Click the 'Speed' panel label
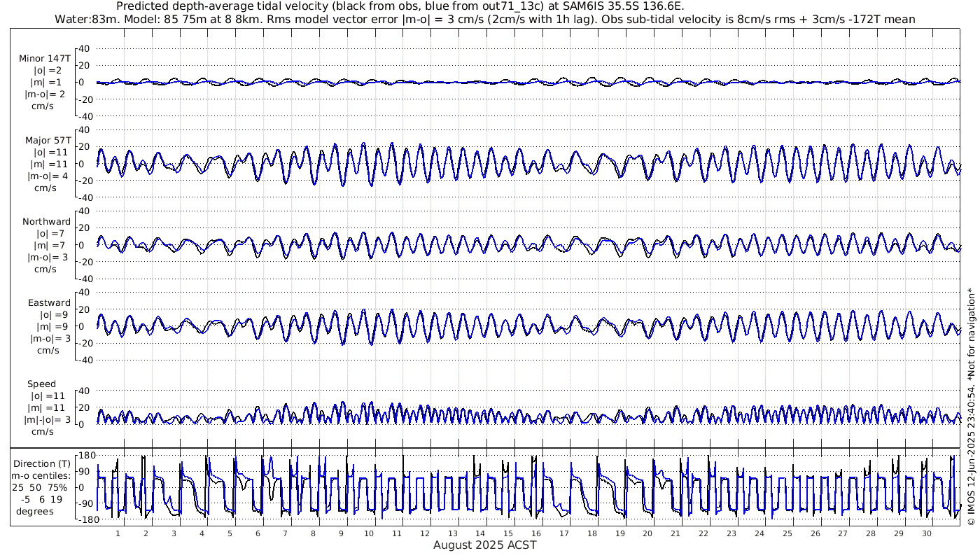This screenshot has height=560, width=980. pyautogui.click(x=42, y=384)
